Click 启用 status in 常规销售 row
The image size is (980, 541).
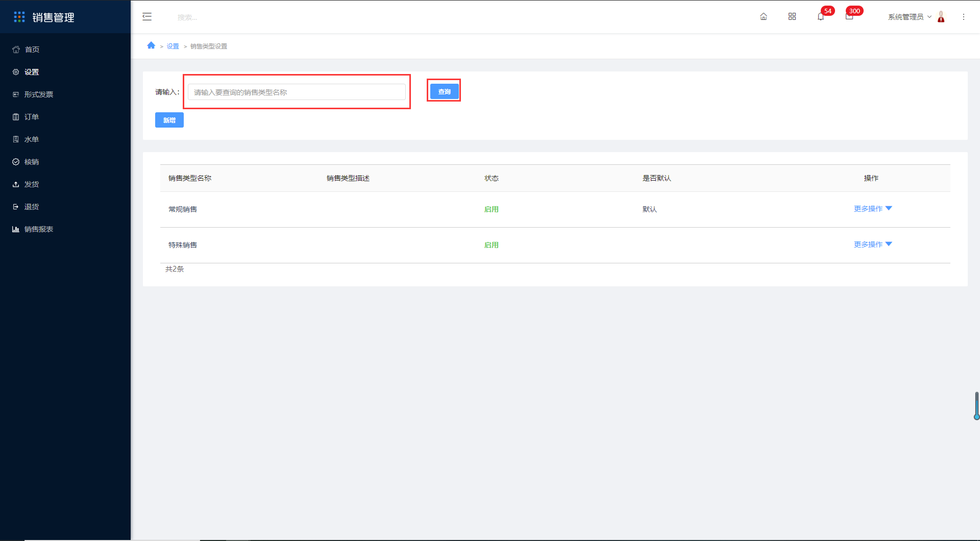[491, 209]
